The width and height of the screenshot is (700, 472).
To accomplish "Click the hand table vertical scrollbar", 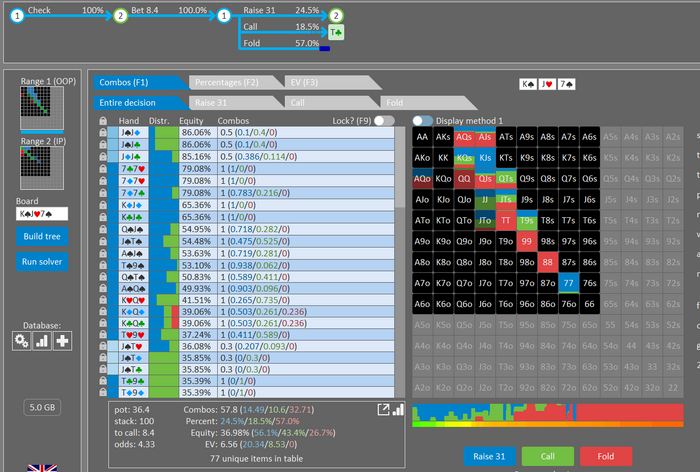I will coord(400,261).
